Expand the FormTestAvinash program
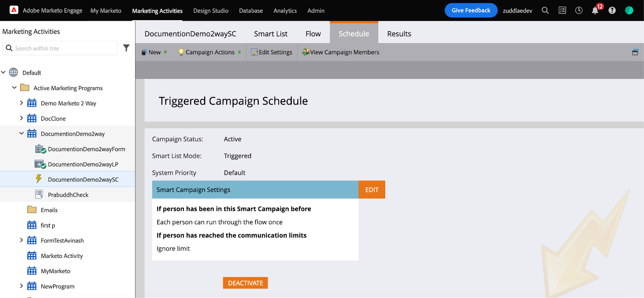 coord(21,240)
